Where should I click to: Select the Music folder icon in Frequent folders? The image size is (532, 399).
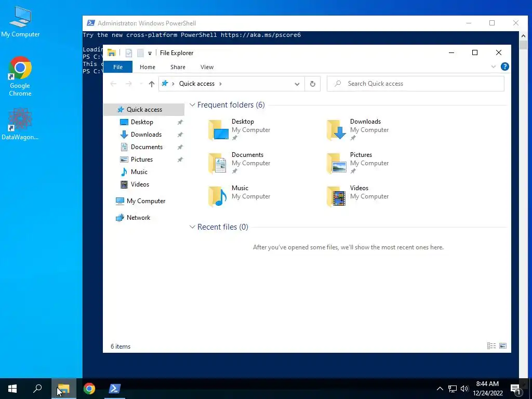[x=218, y=196]
